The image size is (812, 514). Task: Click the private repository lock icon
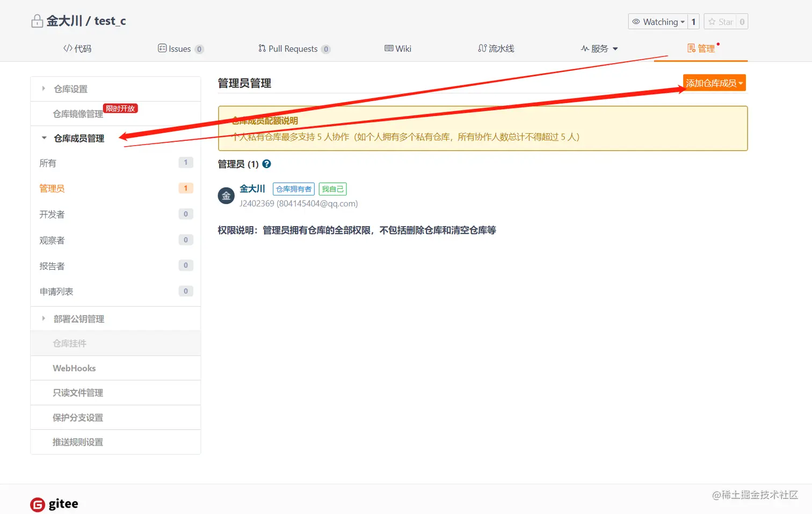(x=37, y=21)
